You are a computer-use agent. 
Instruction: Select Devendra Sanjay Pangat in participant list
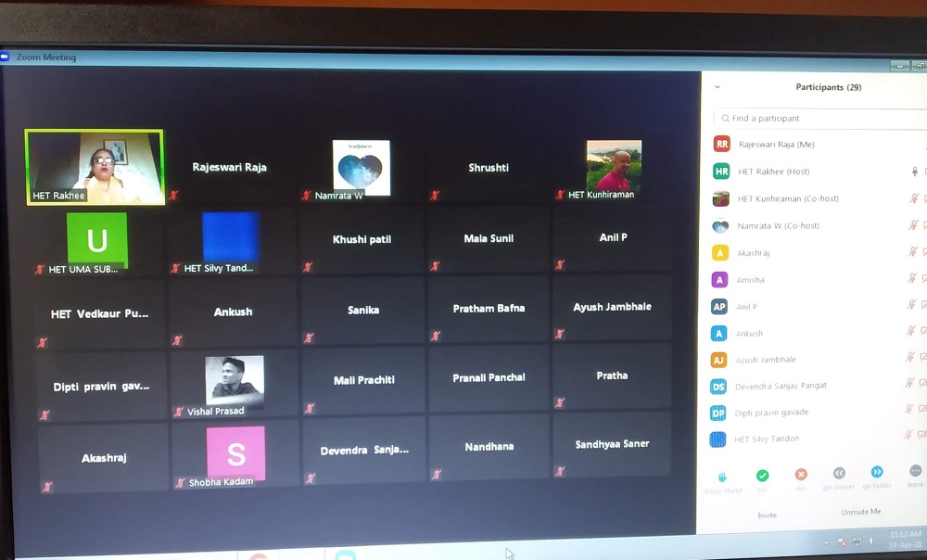point(781,386)
